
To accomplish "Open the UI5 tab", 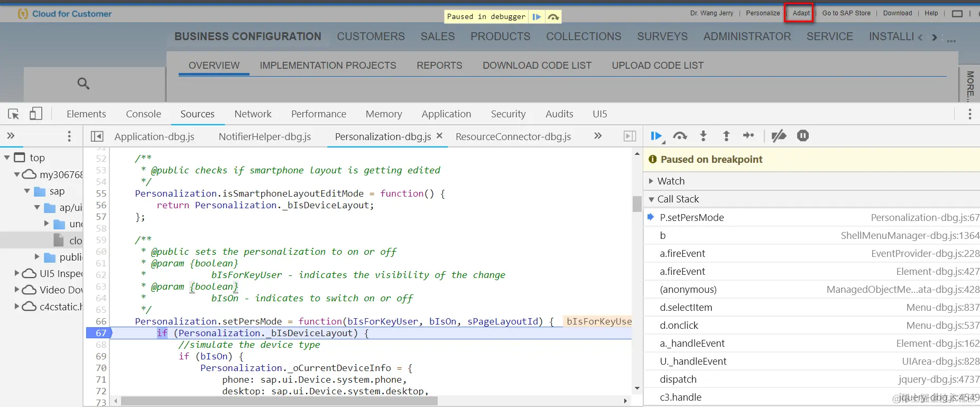I will [600, 114].
